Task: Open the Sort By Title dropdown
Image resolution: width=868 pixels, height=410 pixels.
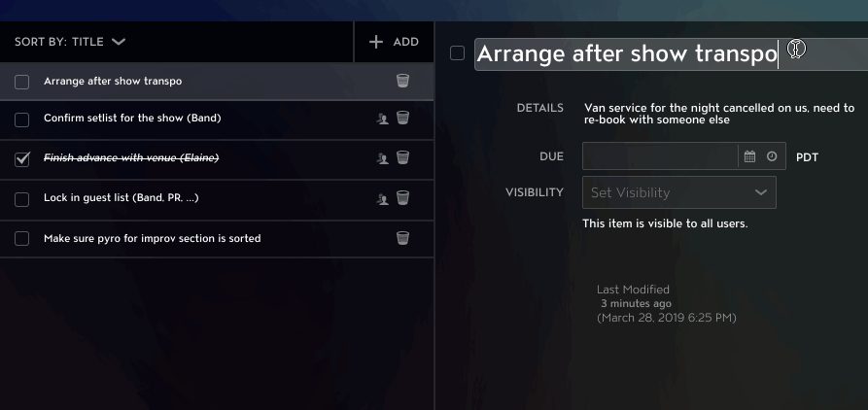Action: (x=70, y=42)
